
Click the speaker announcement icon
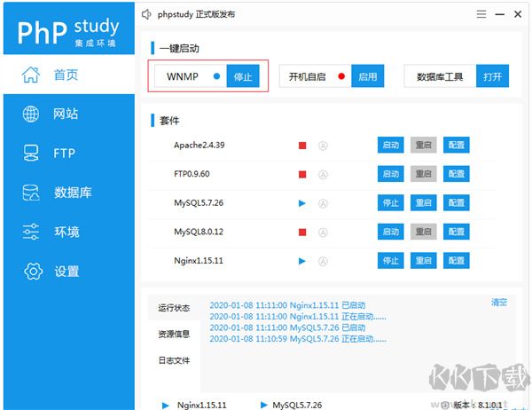tap(146, 14)
